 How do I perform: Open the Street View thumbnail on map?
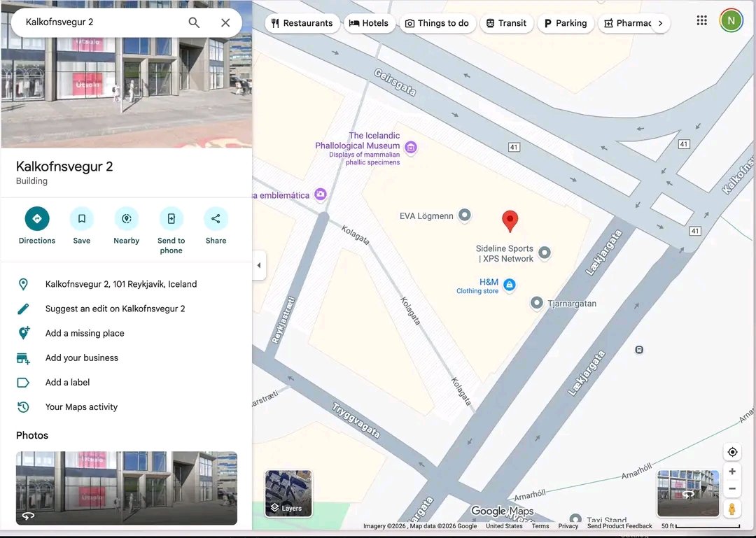(x=689, y=494)
